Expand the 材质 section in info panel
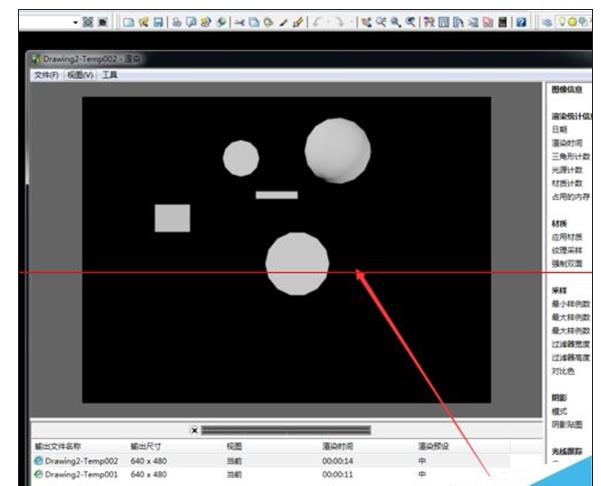The height and width of the screenshot is (486, 601). coord(561,223)
